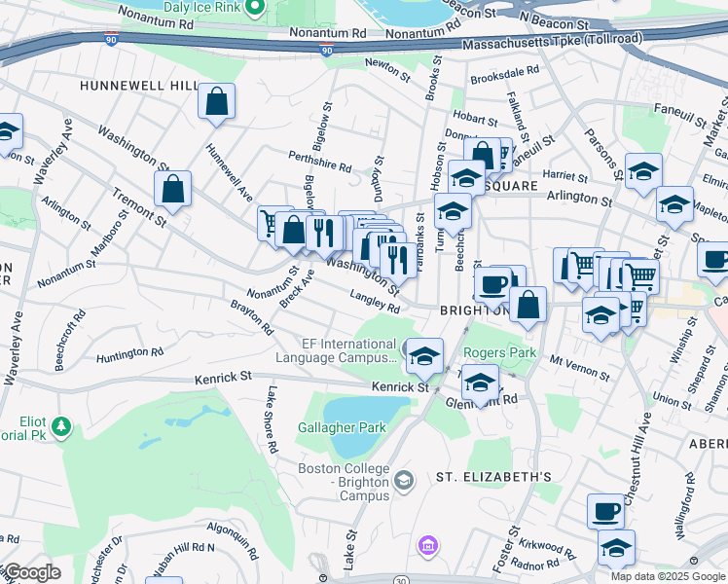Click the coffee cup marker by Chestnut Hill Ave
Screen dimensions: 728x584
point(605,511)
